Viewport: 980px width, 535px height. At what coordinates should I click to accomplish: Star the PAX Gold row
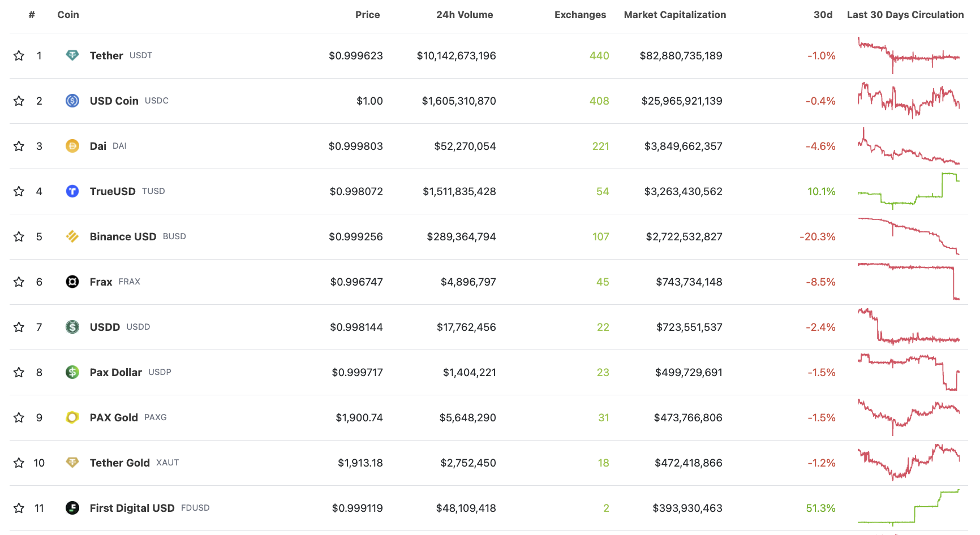point(19,417)
